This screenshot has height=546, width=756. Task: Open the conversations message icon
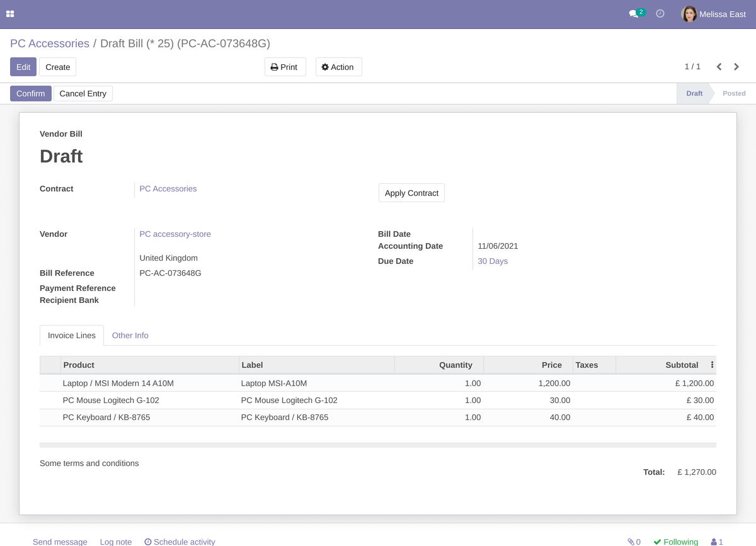pyautogui.click(x=634, y=14)
